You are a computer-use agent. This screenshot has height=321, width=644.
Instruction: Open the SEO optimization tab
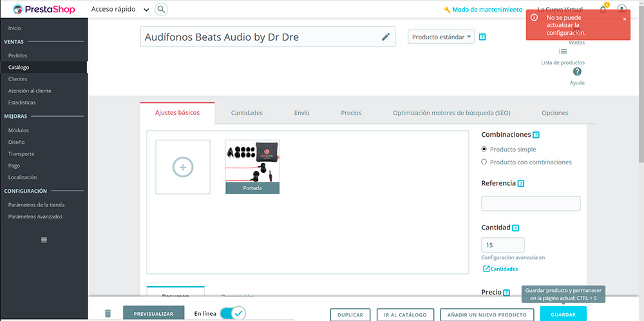point(451,113)
